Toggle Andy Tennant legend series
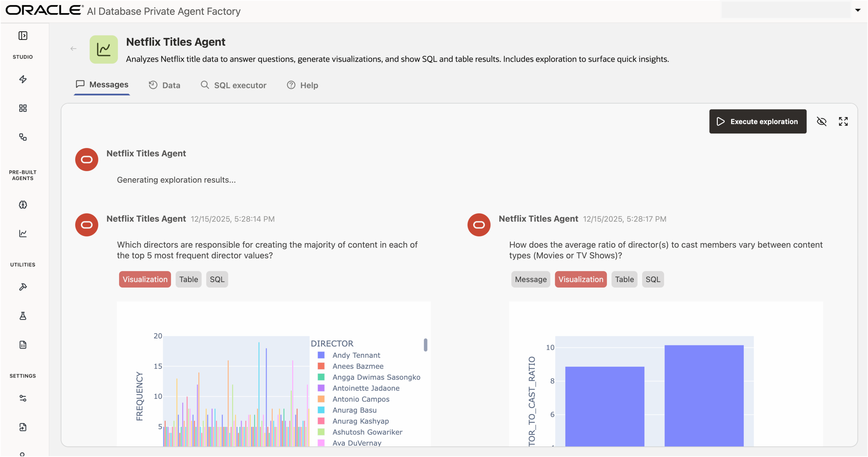This screenshot has height=457, width=868. [356, 355]
